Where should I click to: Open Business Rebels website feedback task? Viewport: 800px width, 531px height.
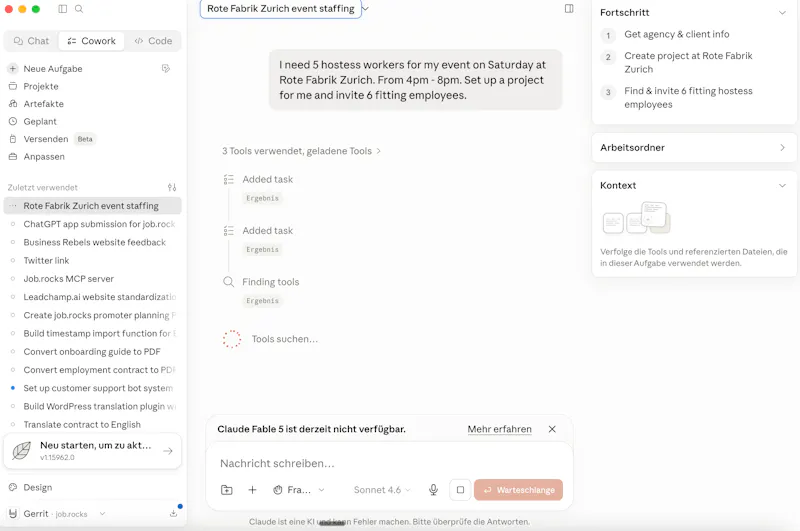92,242
